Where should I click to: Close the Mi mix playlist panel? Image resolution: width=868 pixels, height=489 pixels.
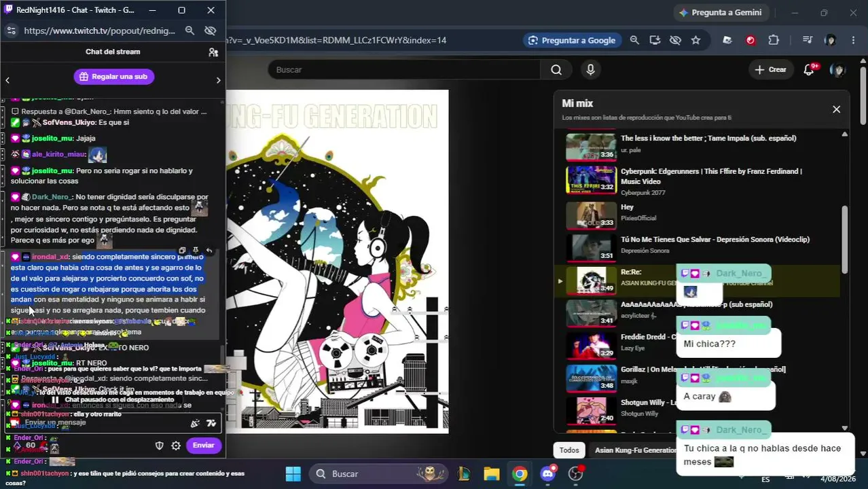click(836, 109)
